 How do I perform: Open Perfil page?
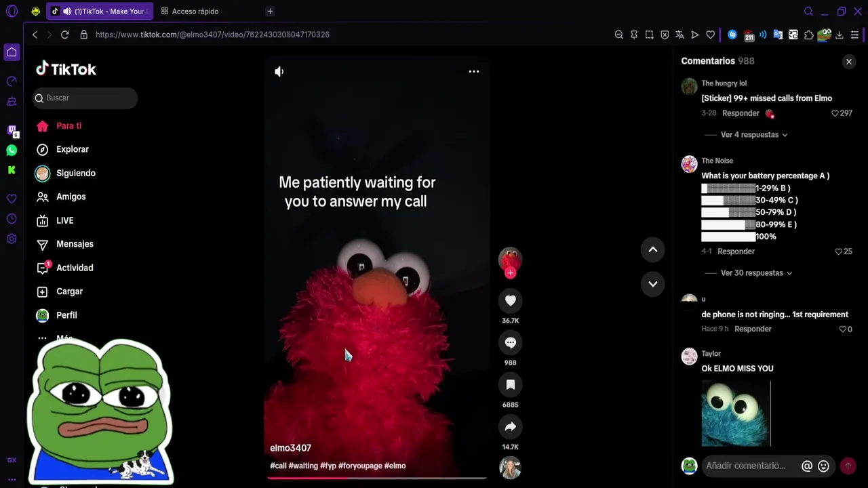57,315
